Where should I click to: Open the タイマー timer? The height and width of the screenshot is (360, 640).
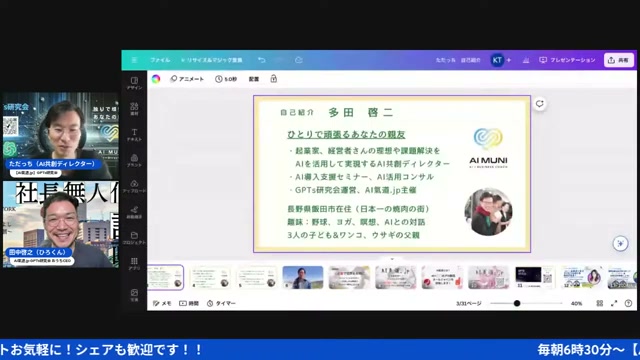(221, 303)
